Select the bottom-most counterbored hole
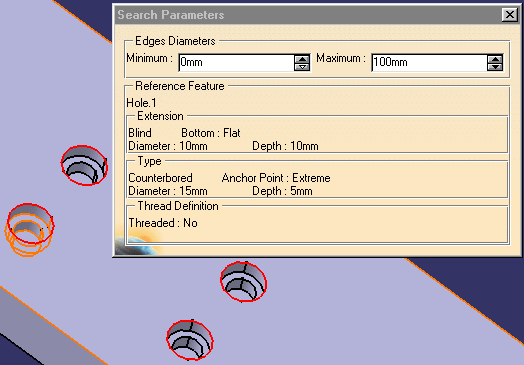This screenshot has height=365, width=524. click(190, 339)
